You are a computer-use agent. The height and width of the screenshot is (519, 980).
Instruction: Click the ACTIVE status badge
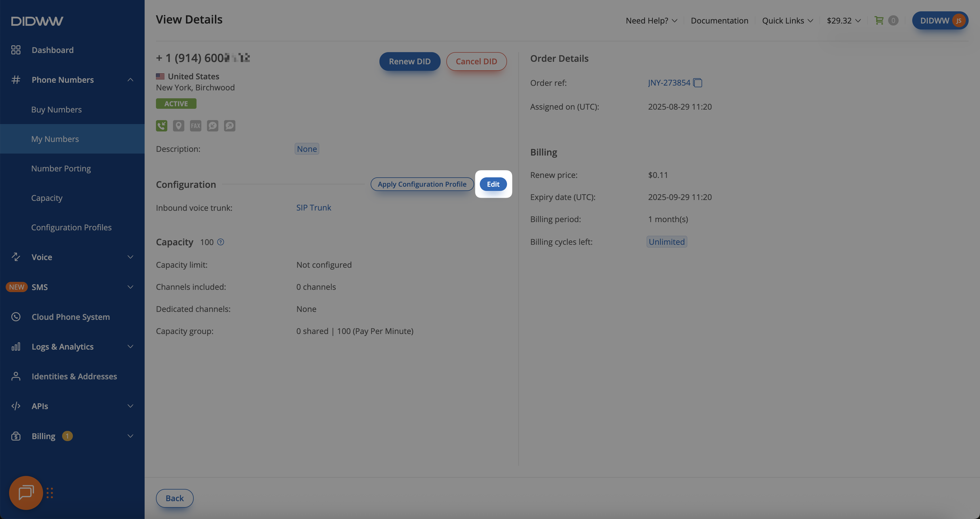point(176,103)
